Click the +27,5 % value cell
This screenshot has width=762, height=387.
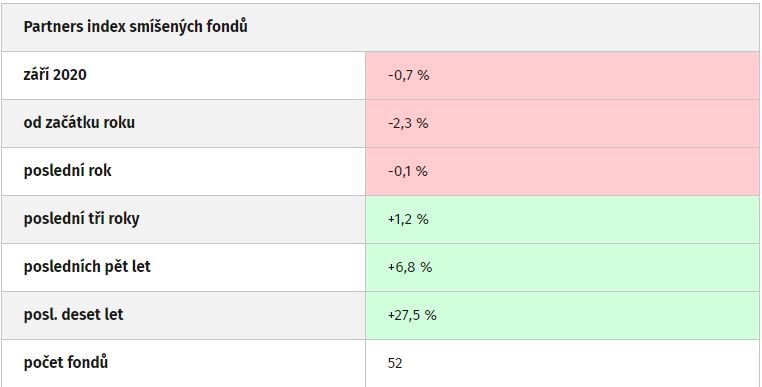pos(562,316)
